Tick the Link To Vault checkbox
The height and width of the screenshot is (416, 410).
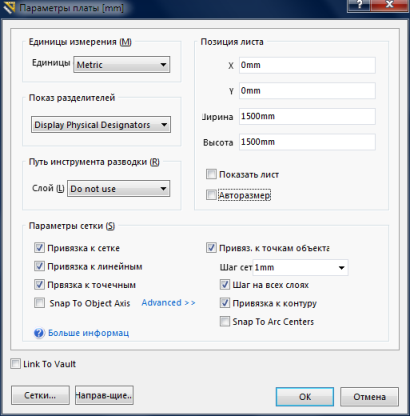15,364
